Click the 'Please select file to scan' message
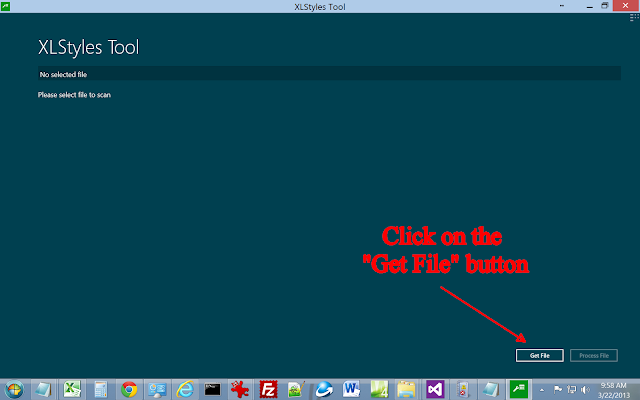This screenshot has height=400, width=640. point(74,95)
